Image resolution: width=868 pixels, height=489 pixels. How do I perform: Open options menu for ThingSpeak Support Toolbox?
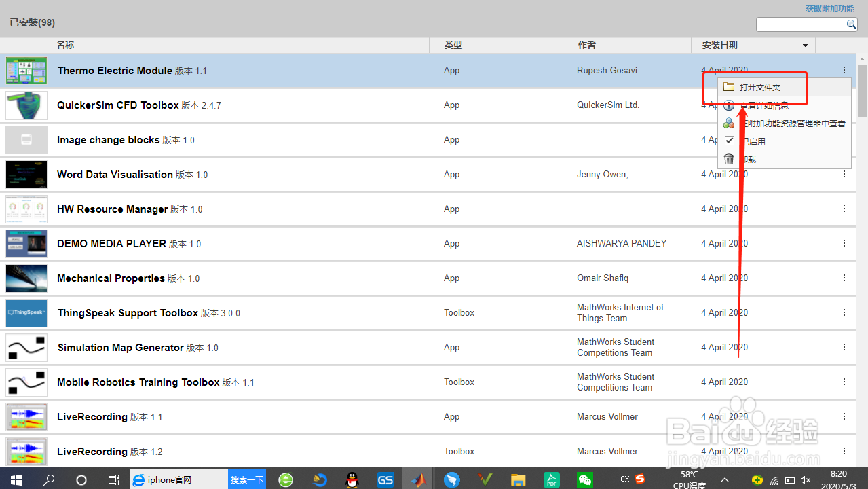[x=844, y=312]
